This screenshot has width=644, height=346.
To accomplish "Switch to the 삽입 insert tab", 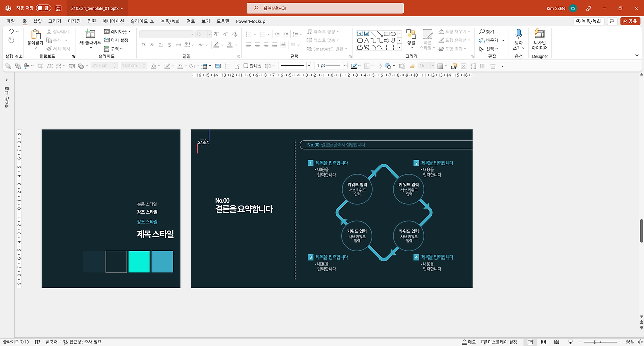I will [38, 21].
